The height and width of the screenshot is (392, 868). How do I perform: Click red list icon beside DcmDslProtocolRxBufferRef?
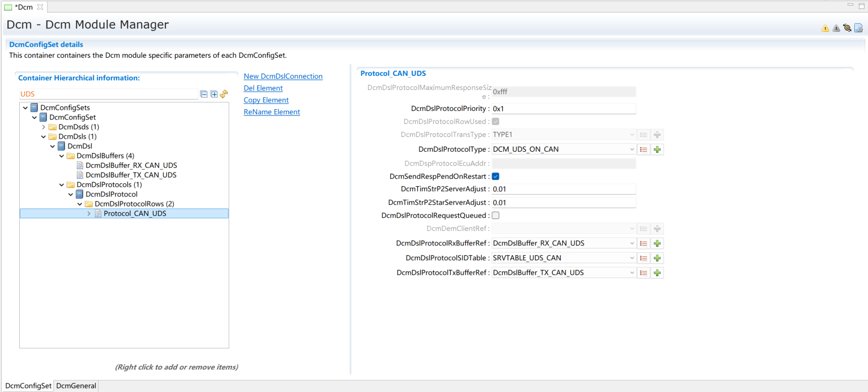643,243
